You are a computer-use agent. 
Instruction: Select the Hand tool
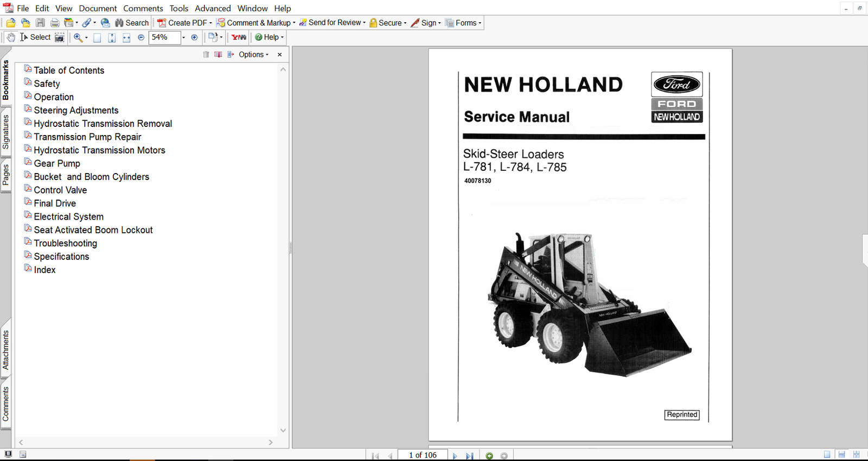point(11,37)
